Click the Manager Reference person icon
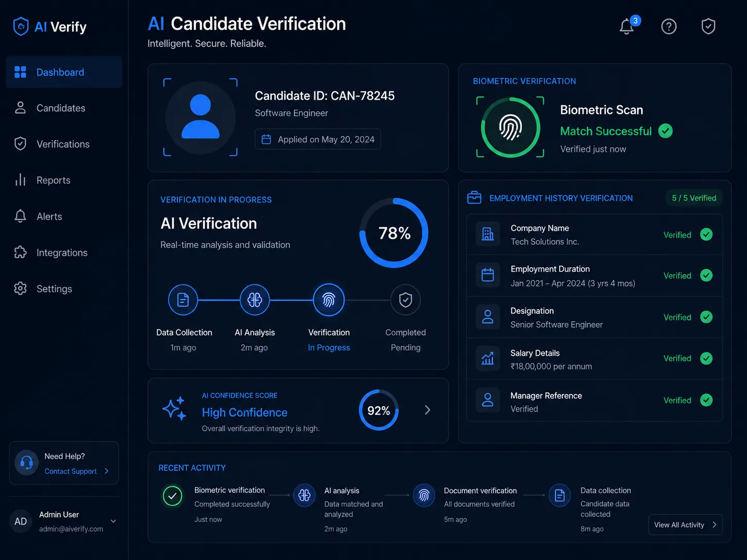Screen dimensions: 747x560 coord(488,400)
